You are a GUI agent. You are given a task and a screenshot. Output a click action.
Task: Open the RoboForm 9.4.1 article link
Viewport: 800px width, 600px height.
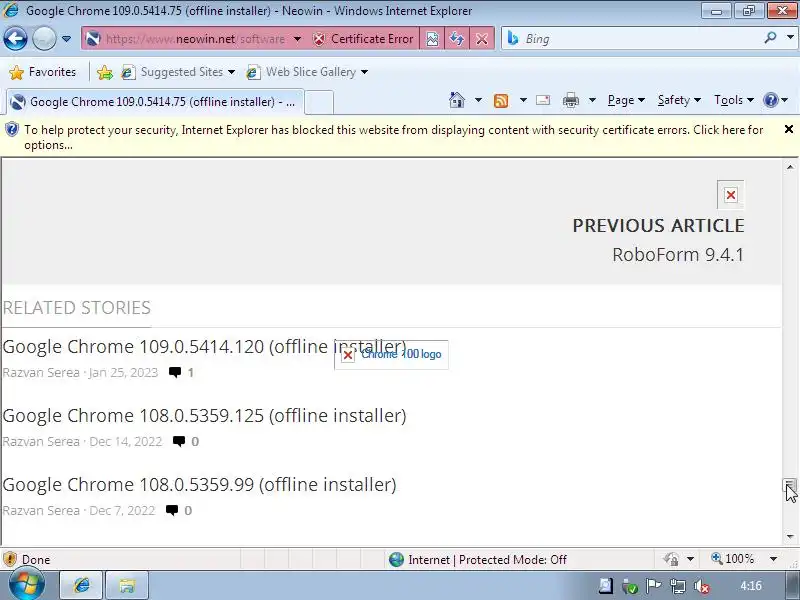coord(678,254)
